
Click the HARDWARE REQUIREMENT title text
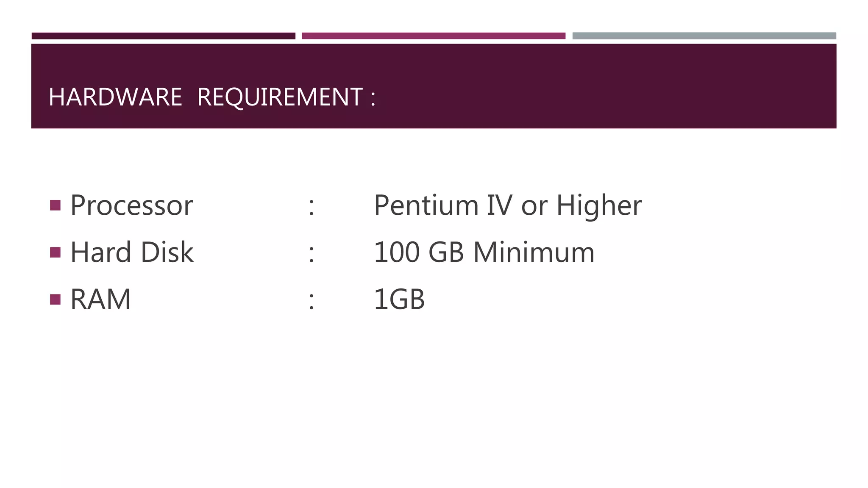pyautogui.click(x=212, y=97)
